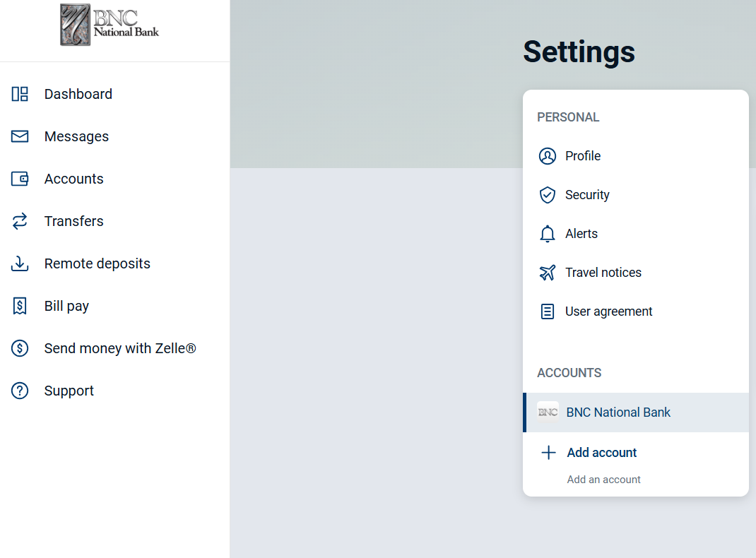The width and height of the screenshot is (756, 558).
Task: Click the Alerts bell icon
Action: pos(548,234)
